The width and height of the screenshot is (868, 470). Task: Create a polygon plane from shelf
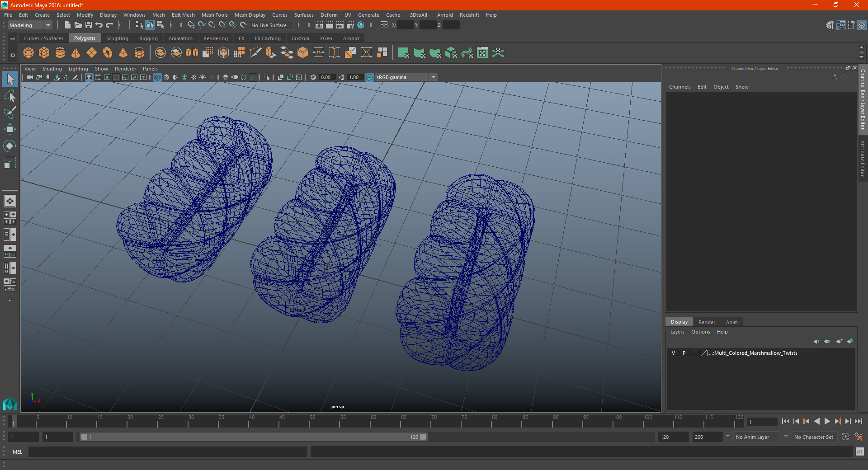coord(92,53)
